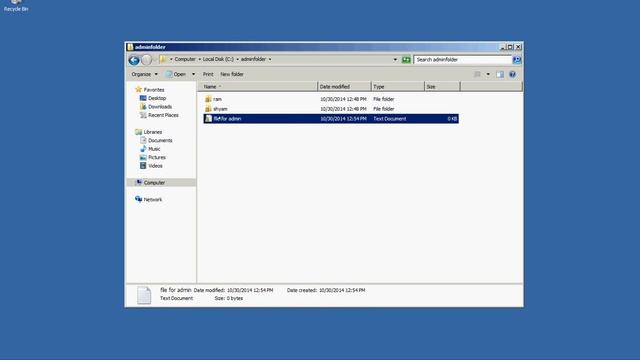The image size is (640, 360).
Task: Toggle the preview pane icon
Action: point(500,74)
